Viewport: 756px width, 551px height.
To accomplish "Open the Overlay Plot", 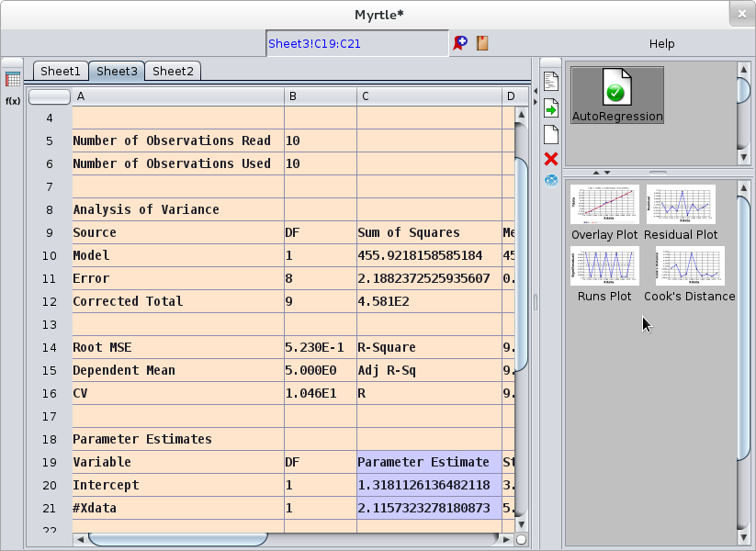I will click(604, 205).
